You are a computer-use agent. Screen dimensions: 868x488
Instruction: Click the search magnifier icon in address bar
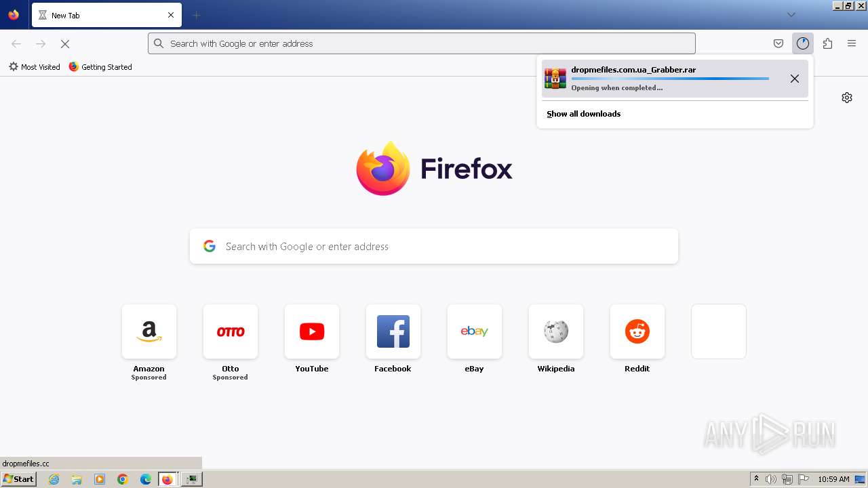159,43
